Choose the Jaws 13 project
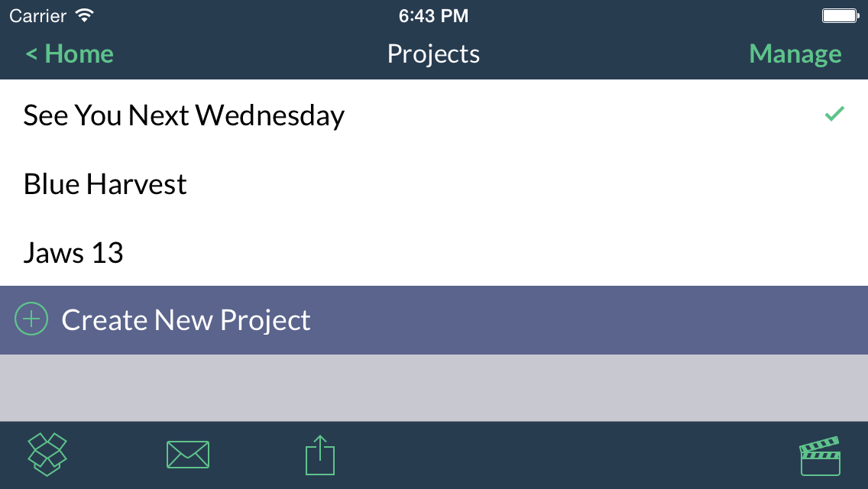Image resolution: width=868 pixels, height=489 pixels. [73, 253]
